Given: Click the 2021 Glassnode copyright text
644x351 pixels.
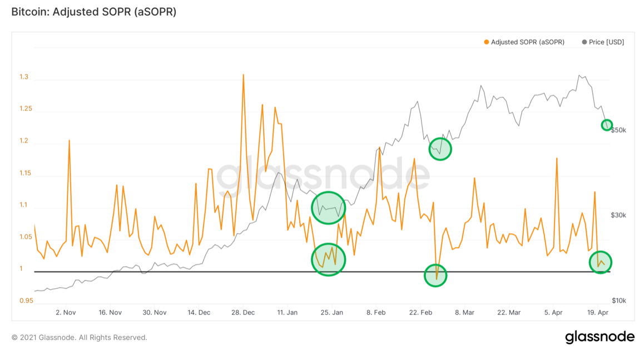Looking at the screenshot, I should (x=80, y=338).
